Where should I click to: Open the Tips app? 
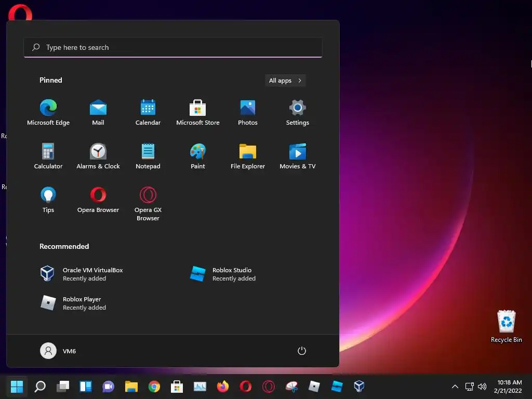(x=48, y=200)
